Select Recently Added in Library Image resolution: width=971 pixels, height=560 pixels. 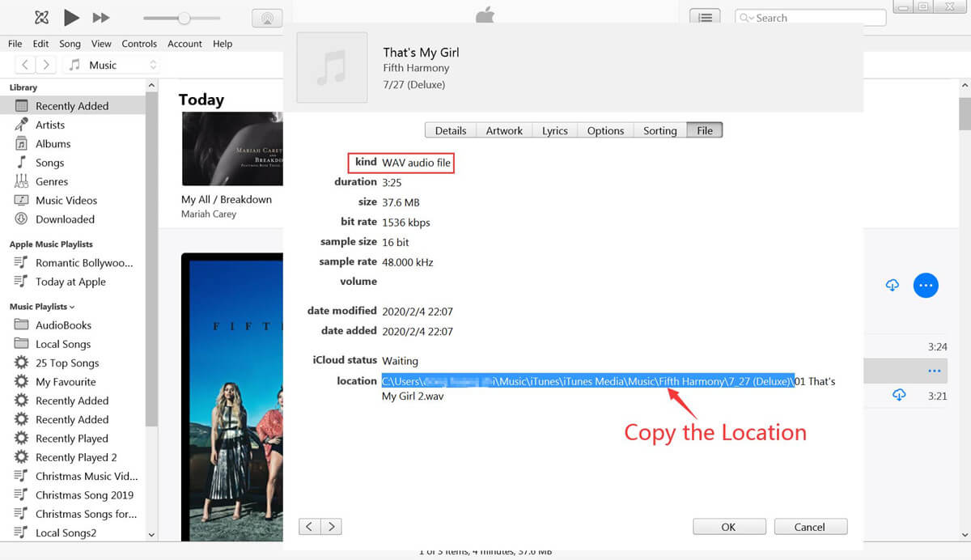[72, 106]
